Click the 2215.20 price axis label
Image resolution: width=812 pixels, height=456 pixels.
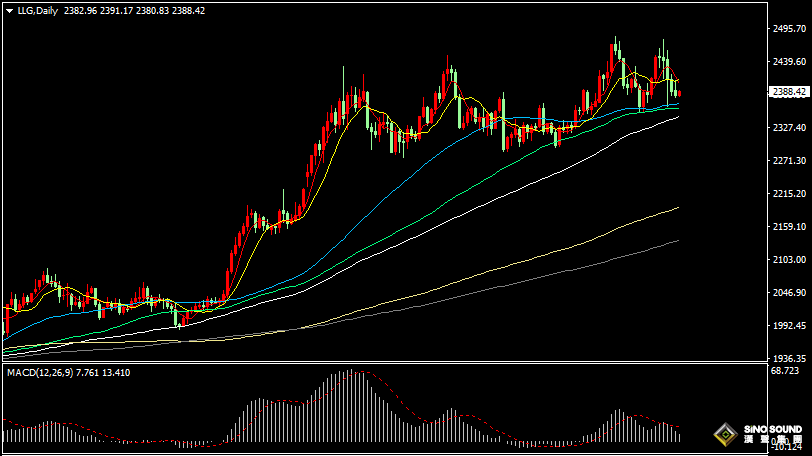789,194
